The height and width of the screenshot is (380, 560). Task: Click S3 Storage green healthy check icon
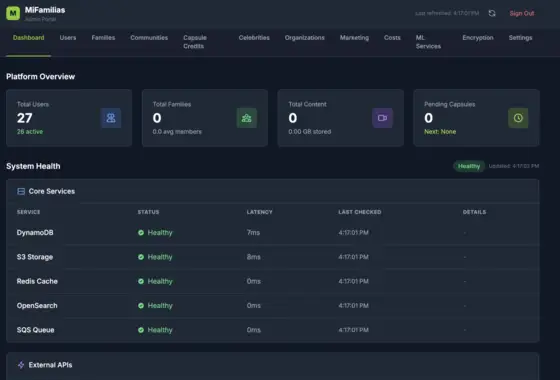point(141,257)
